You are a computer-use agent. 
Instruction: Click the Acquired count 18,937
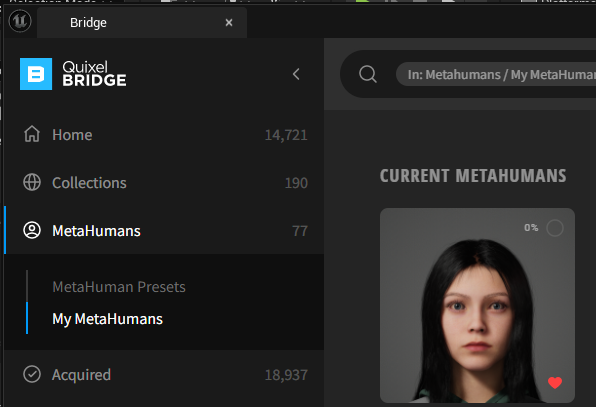pyautogui.click(x=286, y=375)
